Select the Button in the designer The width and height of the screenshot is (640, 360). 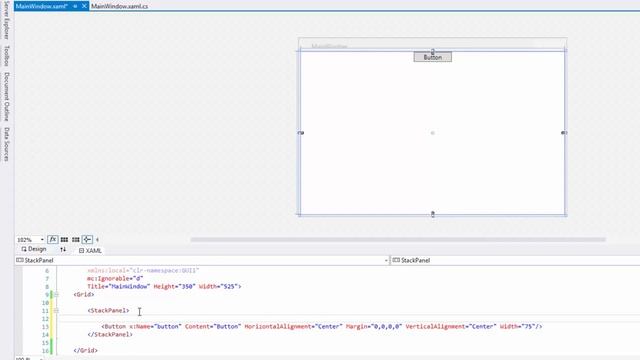[433, 57]
